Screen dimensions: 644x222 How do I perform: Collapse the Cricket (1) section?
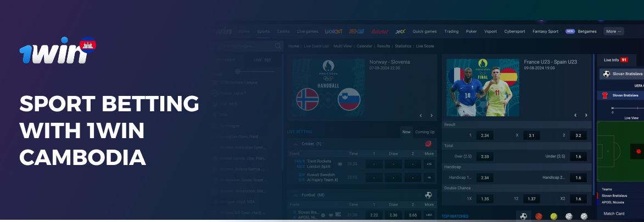pyautogui.click(x=295, y=144)
